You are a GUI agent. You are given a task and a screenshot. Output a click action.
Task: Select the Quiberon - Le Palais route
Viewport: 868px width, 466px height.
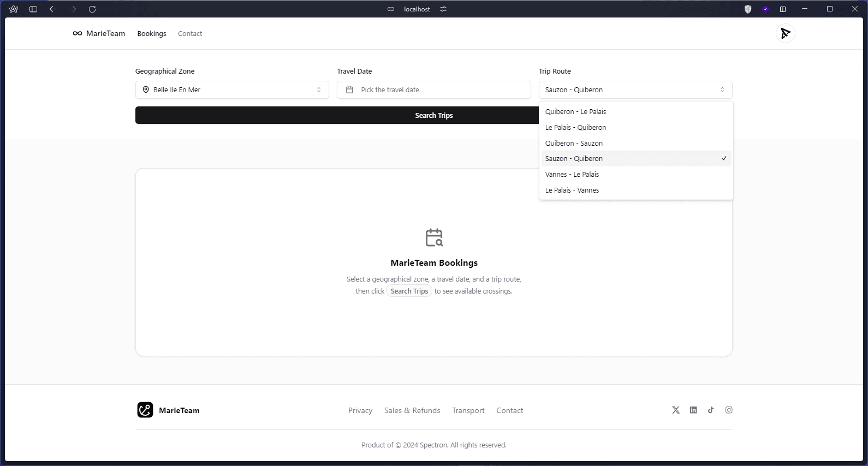(x=575, y=111)
